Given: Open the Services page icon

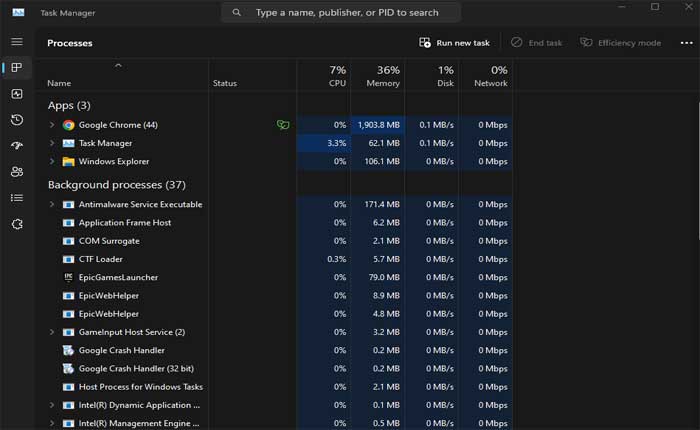Looking at the screenshot, I should [x=16, y=224].
